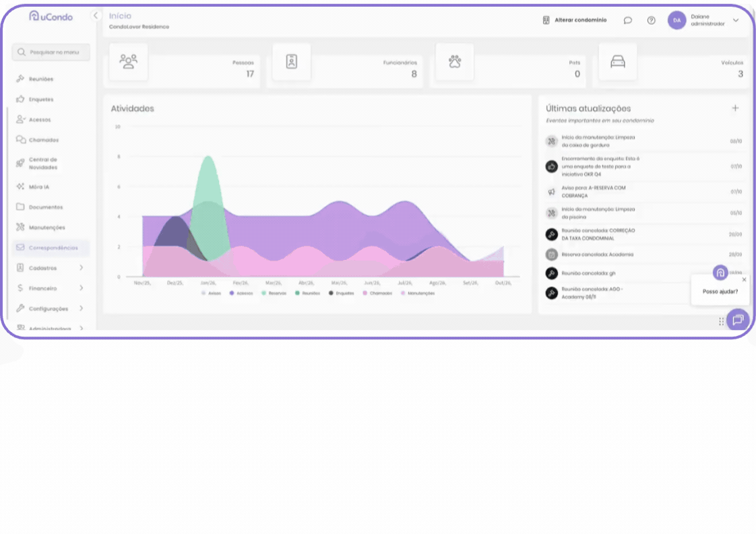This screenshot has height=534, width=756.
Task: Open the Pessoas people icon card
Action: point(128,62)
